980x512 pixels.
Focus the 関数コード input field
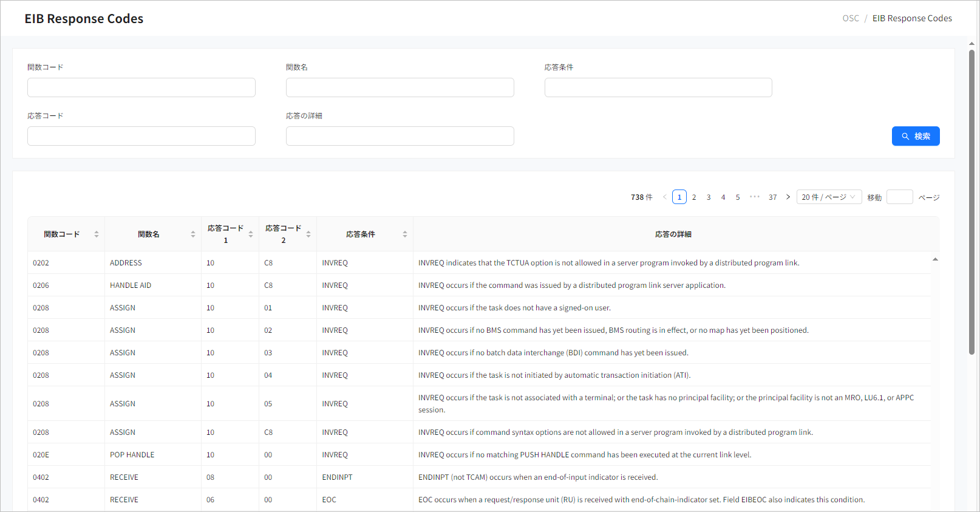coord(141,87)
